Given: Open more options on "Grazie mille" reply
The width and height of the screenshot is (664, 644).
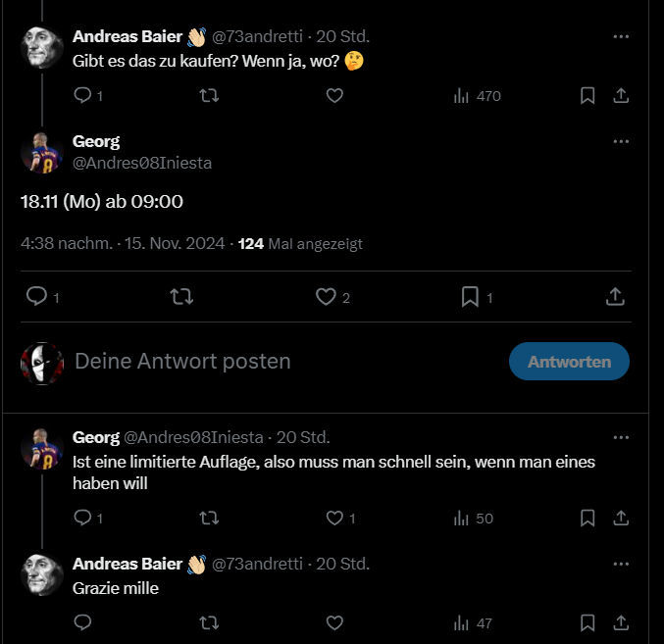Looking at the screenshot, I should 621,564.
